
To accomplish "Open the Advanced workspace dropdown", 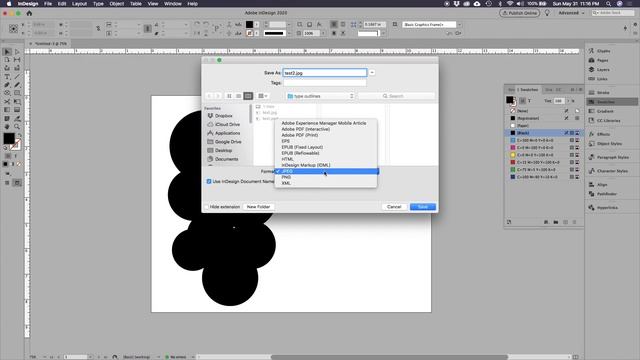I will pyautogui.click(x=571, y=13).
